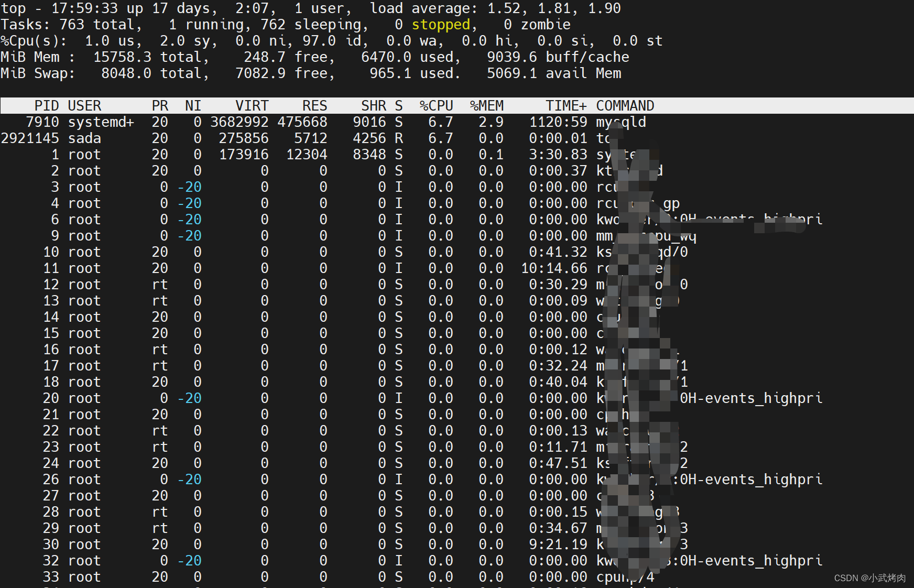Click the COMMAND column header
This screenshot has height=588, width=914.
click(625, 106)
